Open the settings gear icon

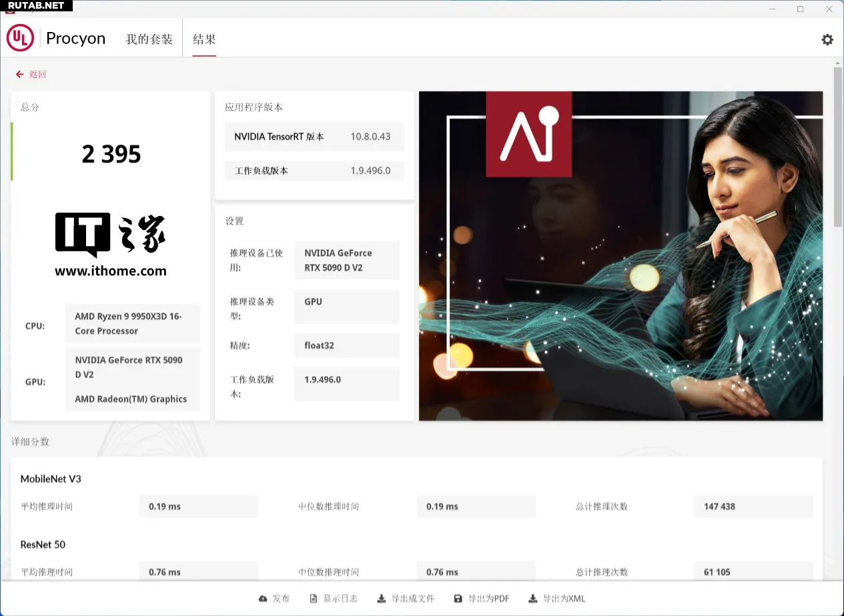click(x=827, y=39)
